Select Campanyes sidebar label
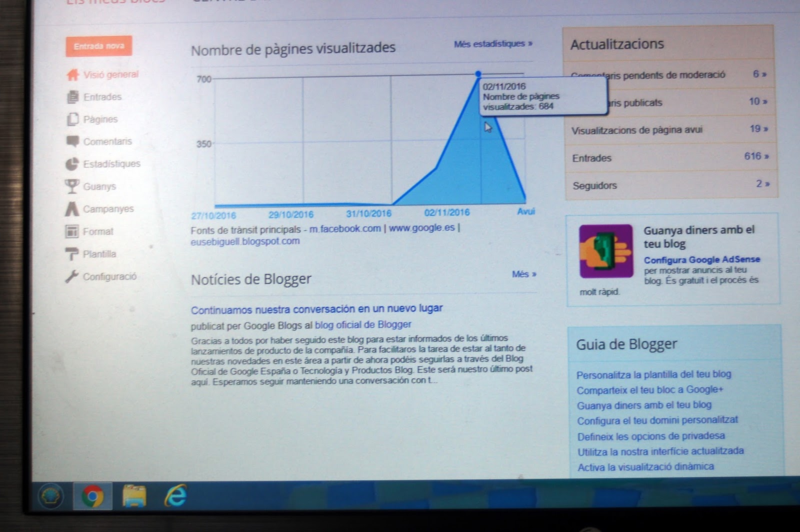 click(108, 209)
